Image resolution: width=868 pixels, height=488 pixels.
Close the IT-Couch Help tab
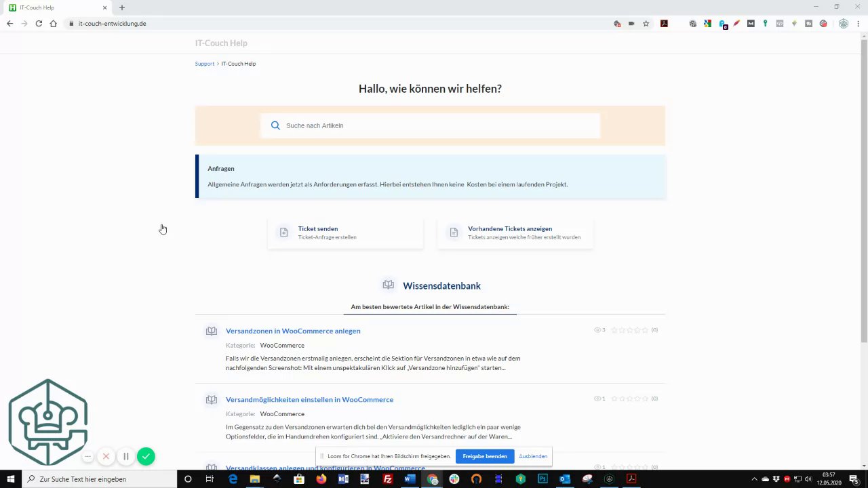[105, 7]
